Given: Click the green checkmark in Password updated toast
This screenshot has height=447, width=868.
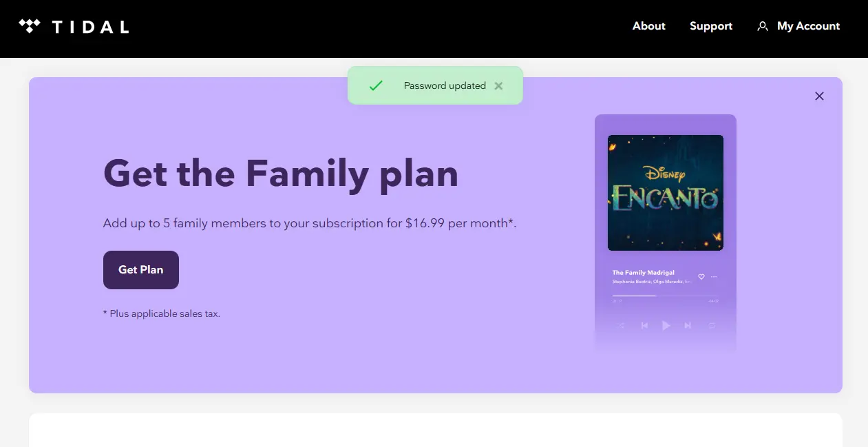Looking at the screenshot, I should 376,85.
